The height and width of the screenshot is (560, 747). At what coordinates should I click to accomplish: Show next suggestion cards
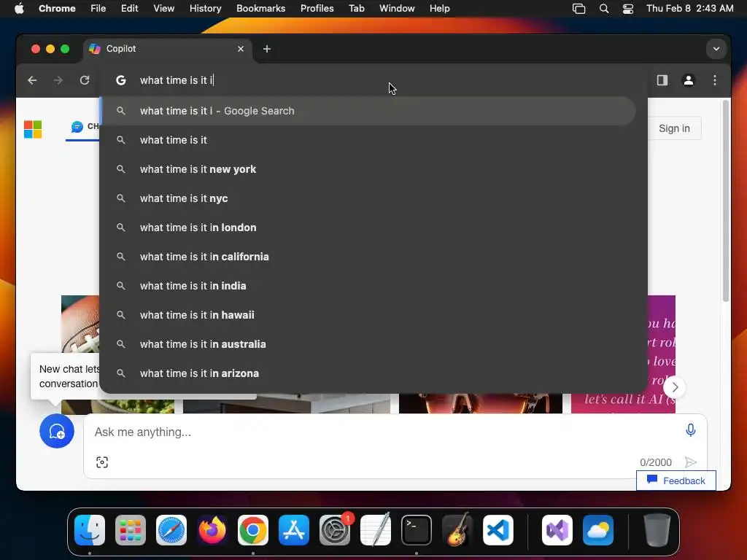coord(675,387)
